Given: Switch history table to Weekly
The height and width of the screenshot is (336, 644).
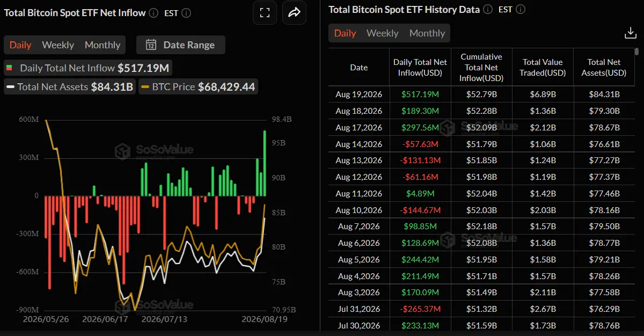Looking at the screenshot, I should [383, 33].
